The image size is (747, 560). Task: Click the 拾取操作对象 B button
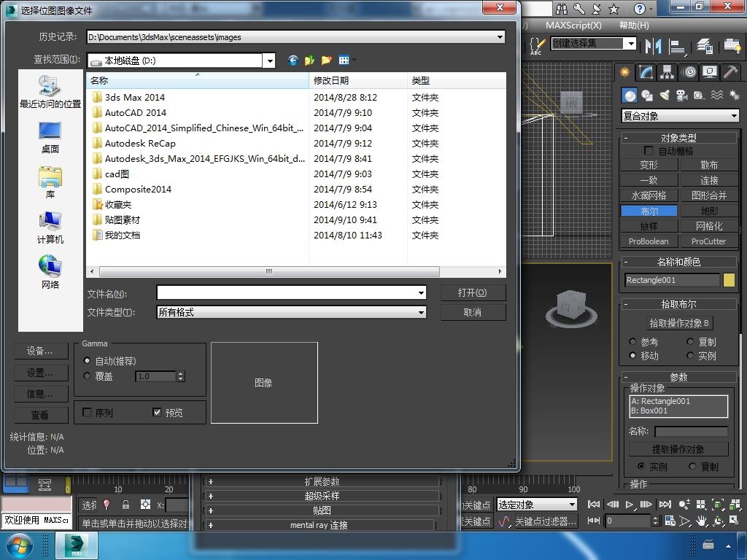coord(679,323)
